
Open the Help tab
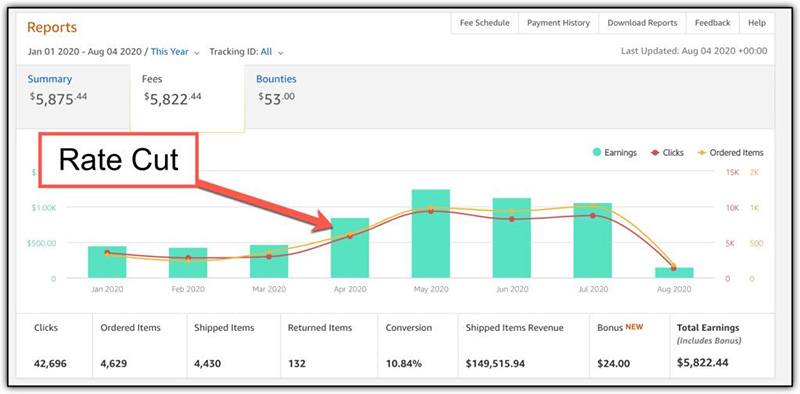coord(757,23)
